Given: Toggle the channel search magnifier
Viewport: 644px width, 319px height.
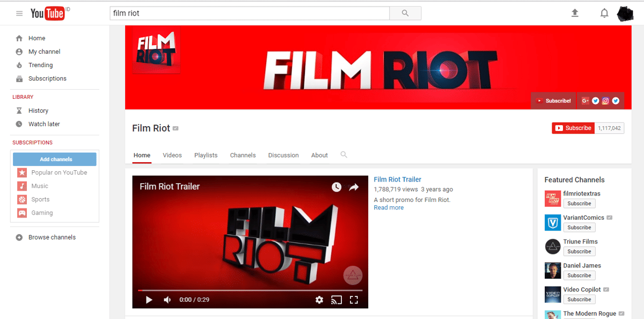Looking at the screenshot, I should (343, 155).
